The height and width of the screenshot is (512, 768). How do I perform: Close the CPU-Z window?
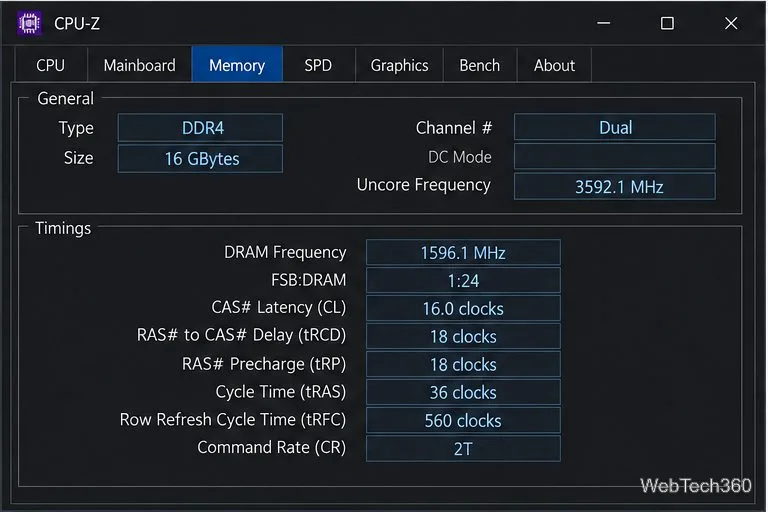731,23
